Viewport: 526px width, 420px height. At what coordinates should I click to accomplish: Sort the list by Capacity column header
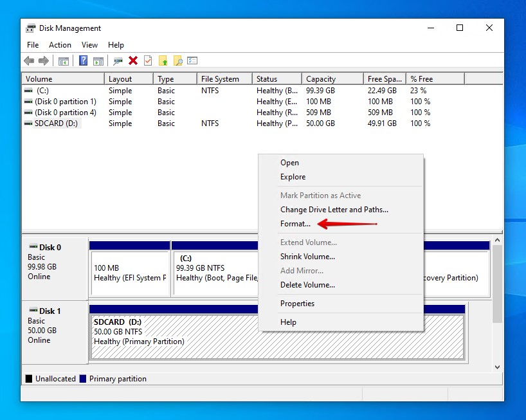(321, 79)
